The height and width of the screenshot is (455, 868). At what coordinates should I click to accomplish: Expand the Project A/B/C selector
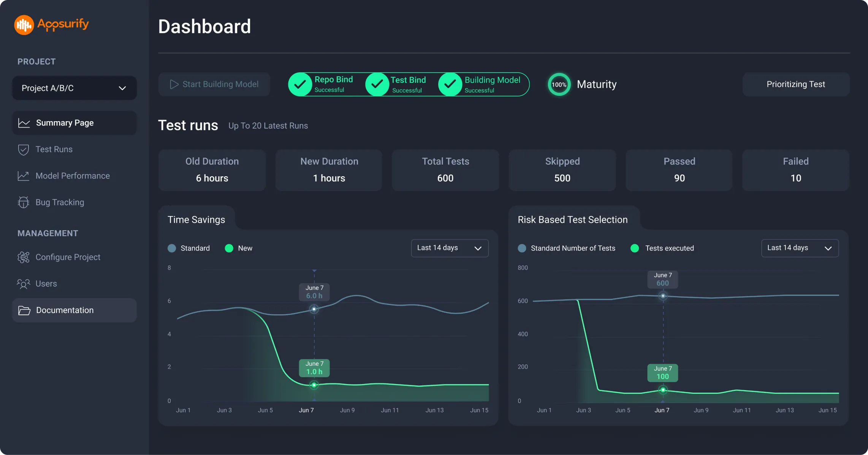(x=74, y=88)
